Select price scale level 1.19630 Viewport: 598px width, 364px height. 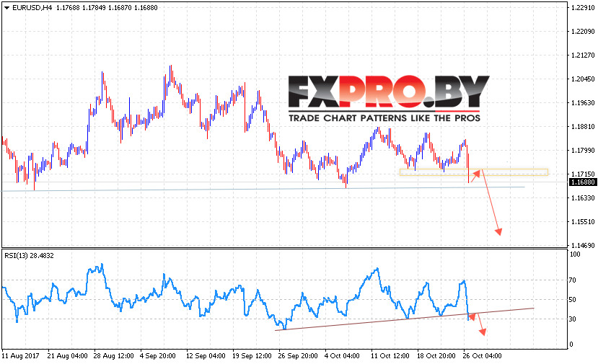click(x=583, y=102)
